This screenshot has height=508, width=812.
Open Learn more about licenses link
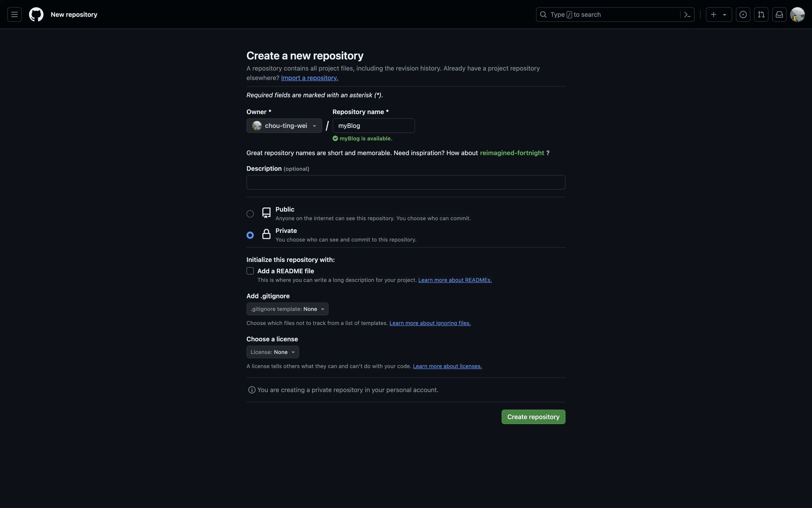447,366
